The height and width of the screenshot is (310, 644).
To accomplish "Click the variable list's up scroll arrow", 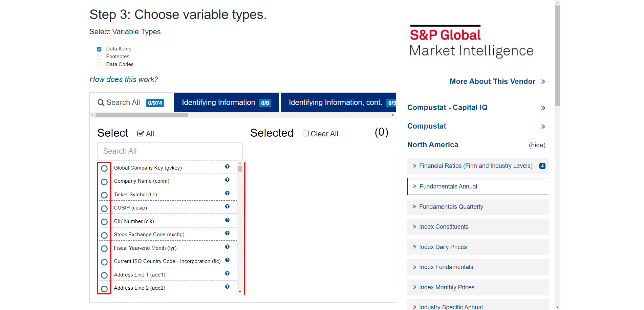I will (x=240, y=163).
